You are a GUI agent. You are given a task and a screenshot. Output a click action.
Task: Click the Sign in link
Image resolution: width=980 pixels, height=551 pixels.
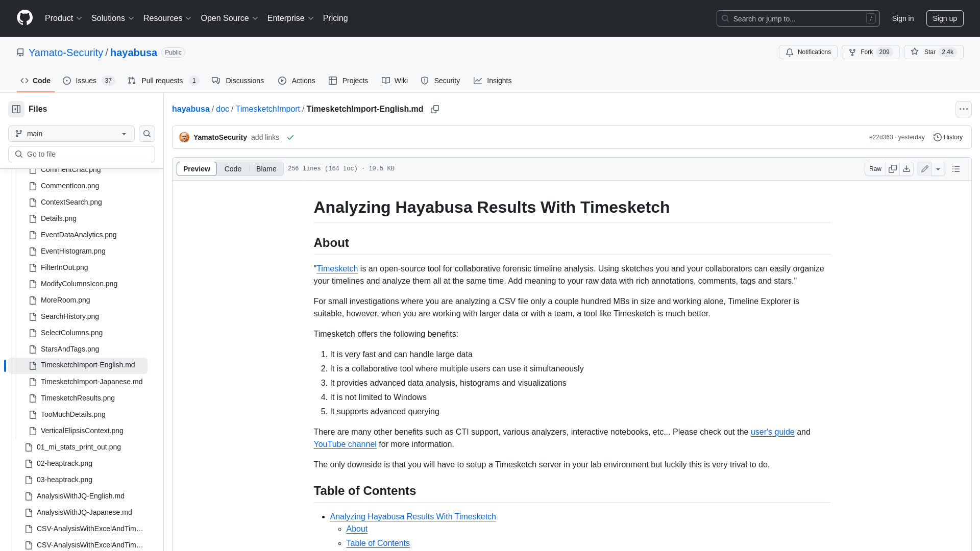coord(902,18)
